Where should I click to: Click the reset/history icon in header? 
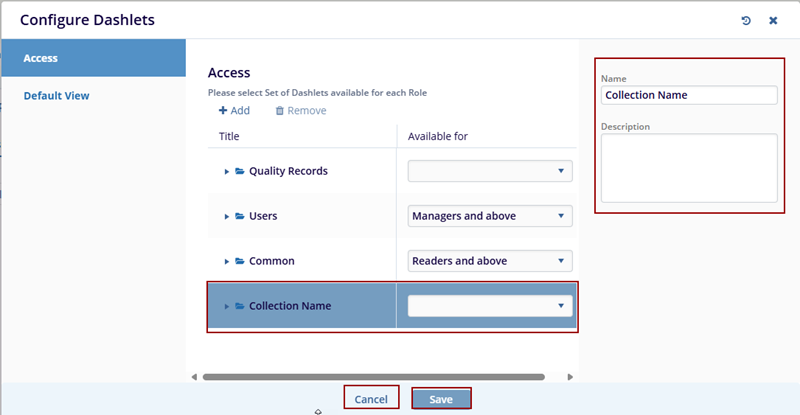(x=746, y=20)
